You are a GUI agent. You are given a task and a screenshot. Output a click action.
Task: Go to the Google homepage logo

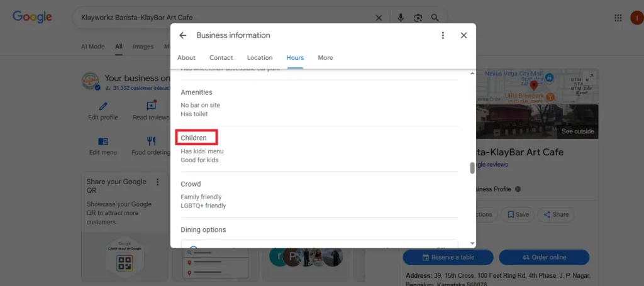[32, 17]
